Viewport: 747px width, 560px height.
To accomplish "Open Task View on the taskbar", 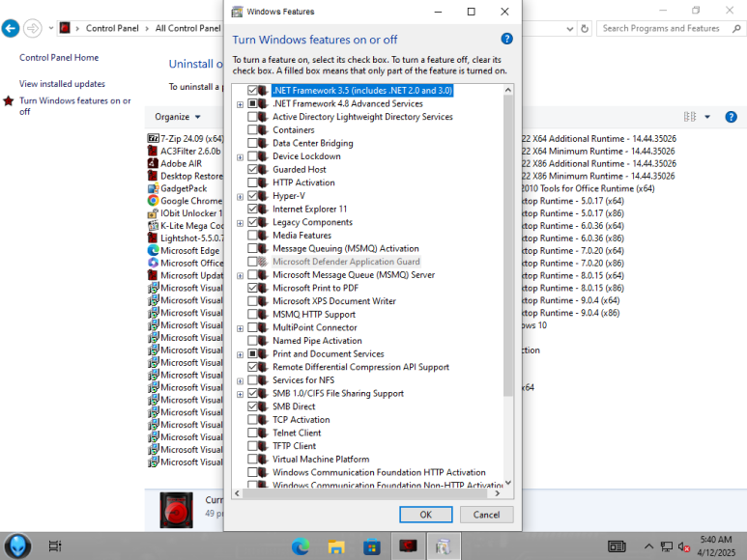I will click(x=55, y=546).
